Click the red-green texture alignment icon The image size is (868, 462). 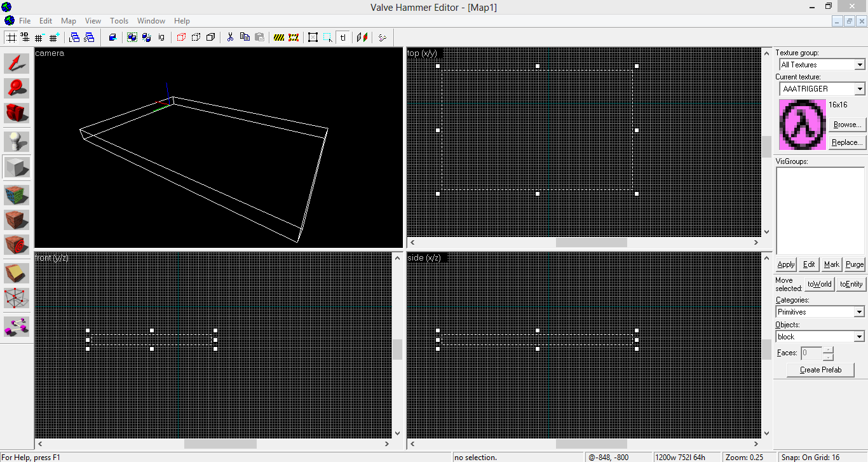(362, 37)
